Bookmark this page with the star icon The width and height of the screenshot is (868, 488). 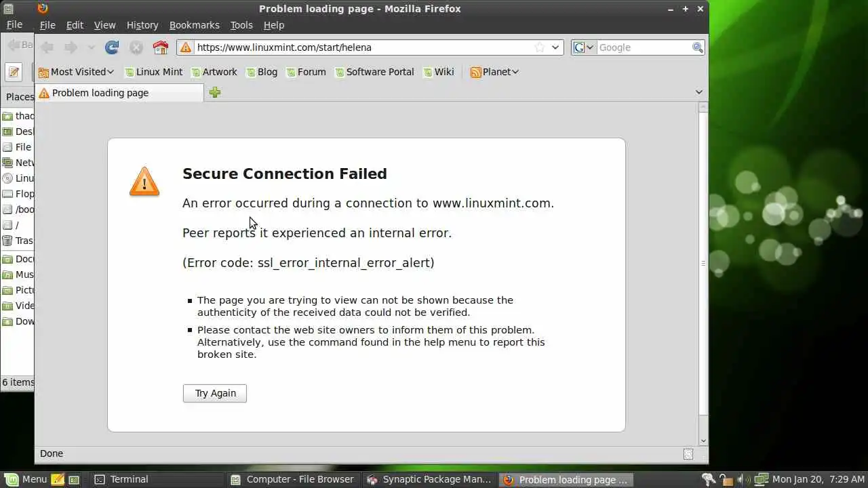(540, 47)
